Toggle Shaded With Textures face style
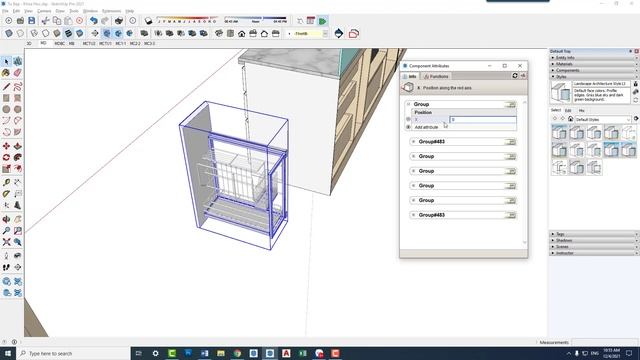640x360 pixels. (68, 33)
